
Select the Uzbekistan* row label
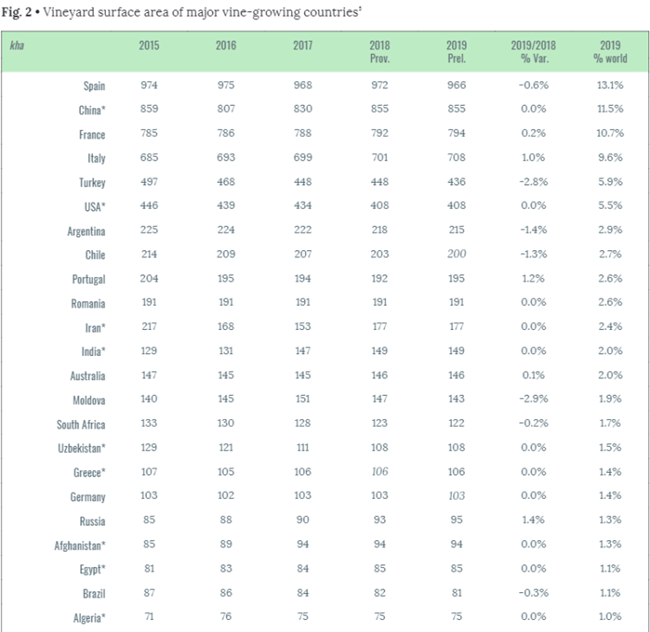80,449
